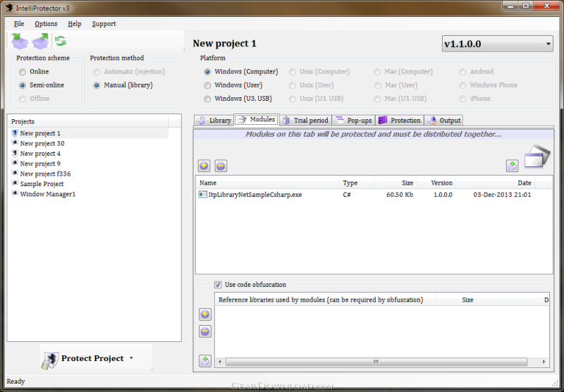Image resolution: width=564 pixels, height=392 pixels.
Task: Switch to the Protection tab
Action: [x=400, y=121]
